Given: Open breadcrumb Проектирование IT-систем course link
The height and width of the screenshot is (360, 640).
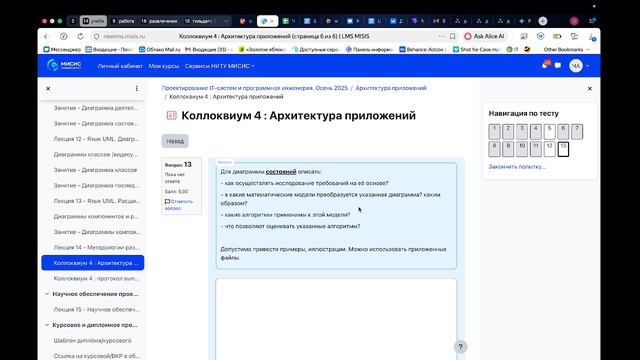Looking at the screenshot, I should 255,88.
